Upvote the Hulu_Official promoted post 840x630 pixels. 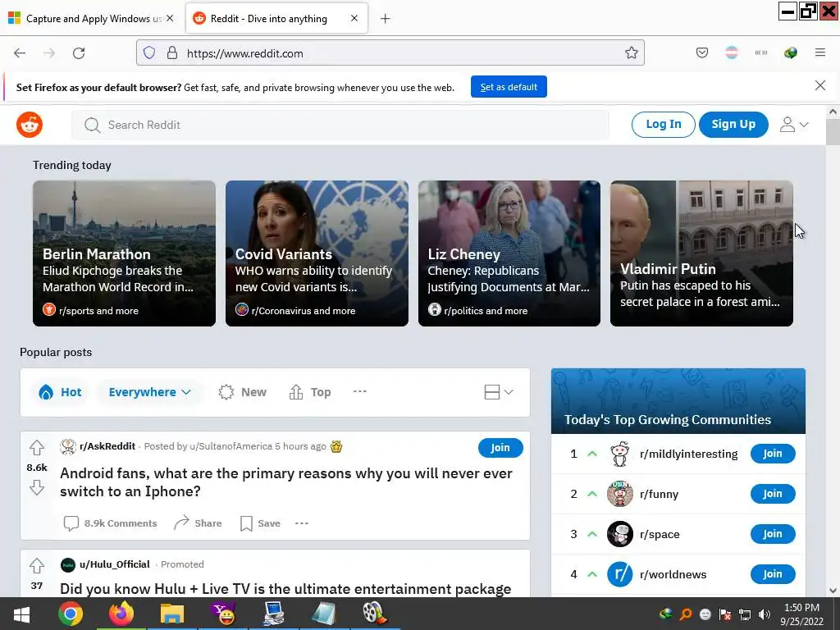coord(37,566)
